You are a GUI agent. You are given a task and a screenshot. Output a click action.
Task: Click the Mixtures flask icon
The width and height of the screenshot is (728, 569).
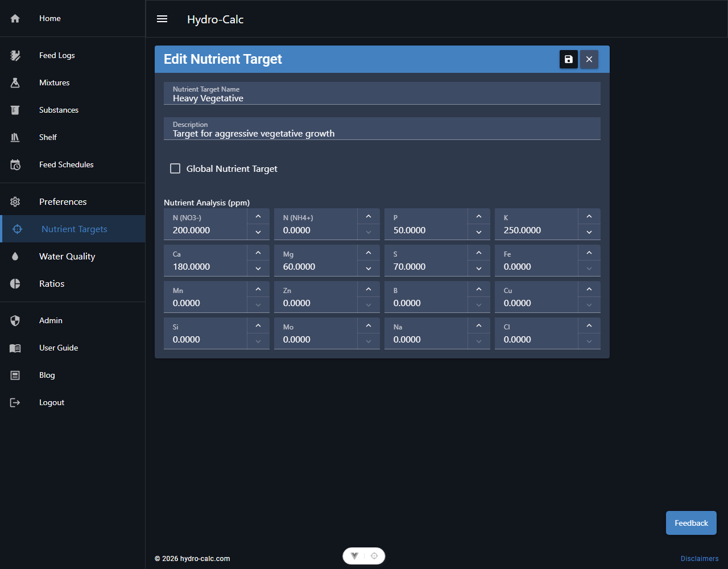(15, 83)
